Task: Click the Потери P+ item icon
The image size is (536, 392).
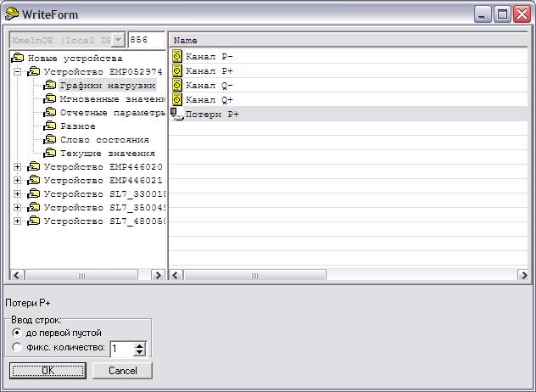Action: coord(177,115)
